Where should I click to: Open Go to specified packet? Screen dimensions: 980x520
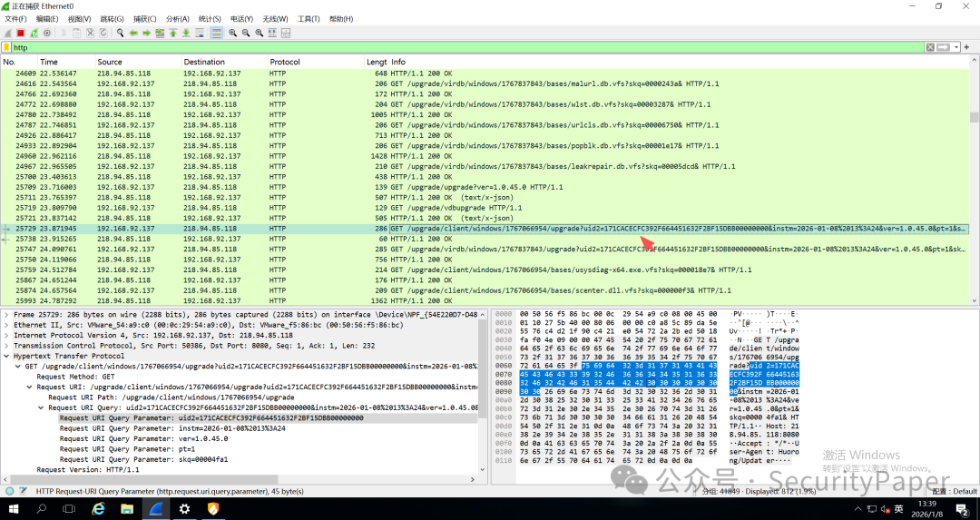[160, 33]
